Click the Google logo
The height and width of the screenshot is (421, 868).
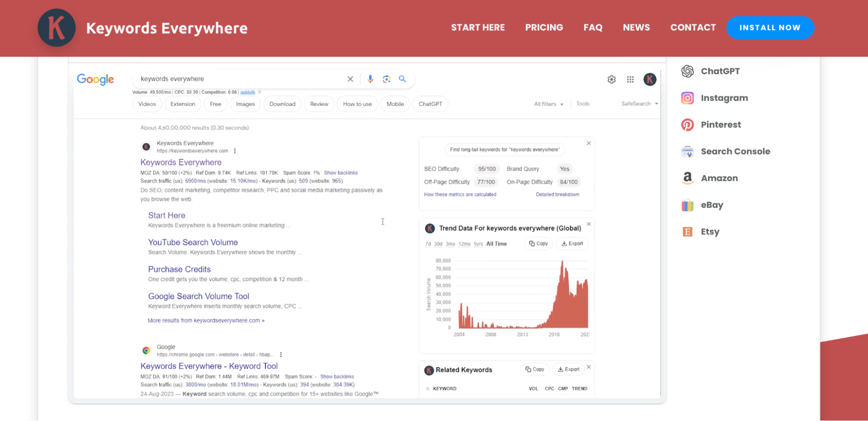96,80
